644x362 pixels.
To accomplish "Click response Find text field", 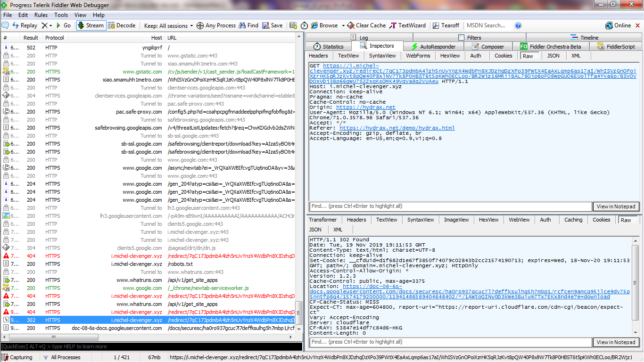I will [450, 342].
